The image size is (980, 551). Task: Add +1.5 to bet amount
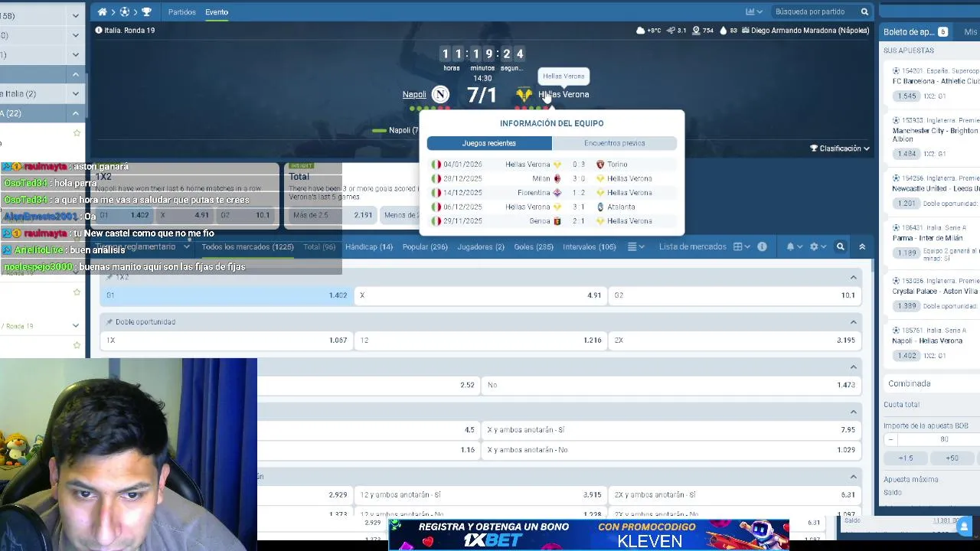point(906,458)
